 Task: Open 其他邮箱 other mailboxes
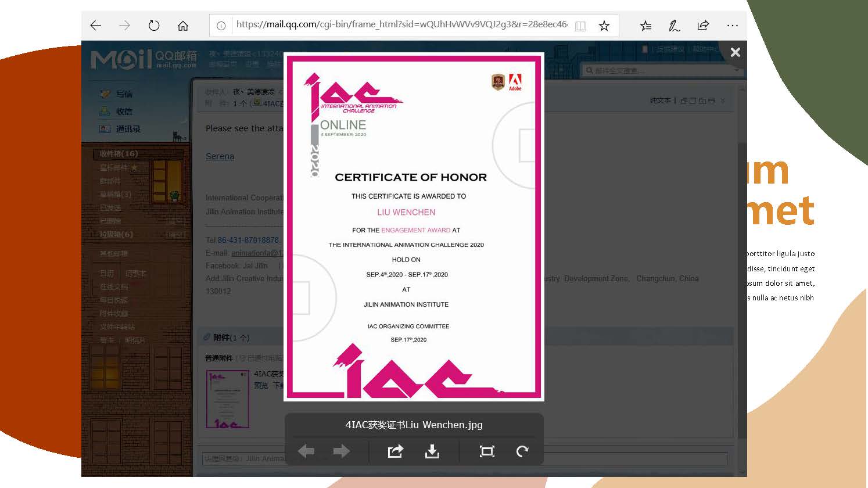(x=114, y=254)
